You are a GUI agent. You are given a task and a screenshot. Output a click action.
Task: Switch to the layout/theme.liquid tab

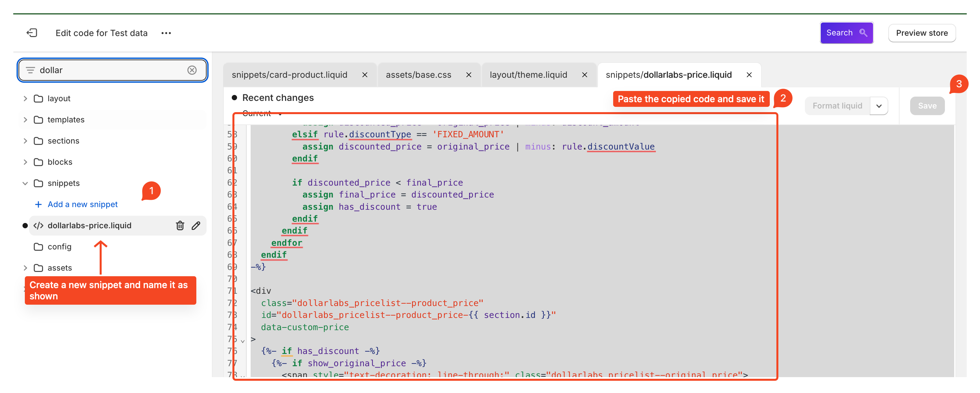(528, 75)
